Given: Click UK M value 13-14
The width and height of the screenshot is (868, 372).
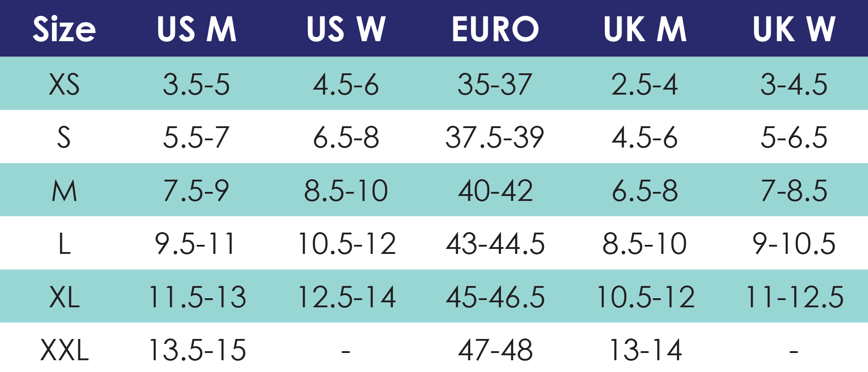Looking at the screenshot, I should pyautogui.click(x=645, y=350).
